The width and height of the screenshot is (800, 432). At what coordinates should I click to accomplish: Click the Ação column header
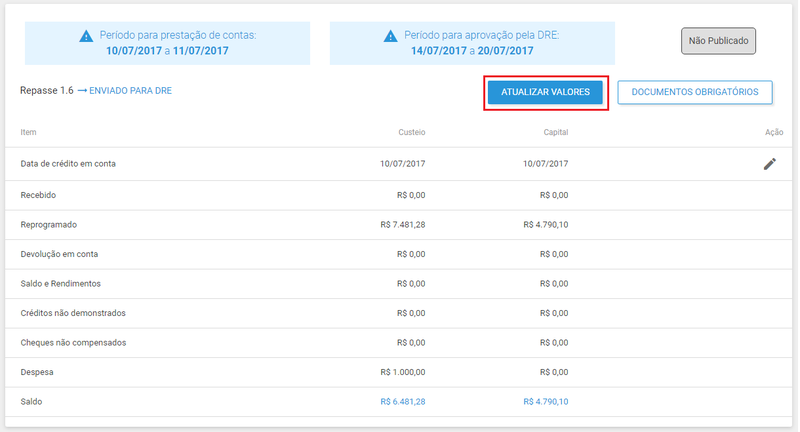[774, 132]
